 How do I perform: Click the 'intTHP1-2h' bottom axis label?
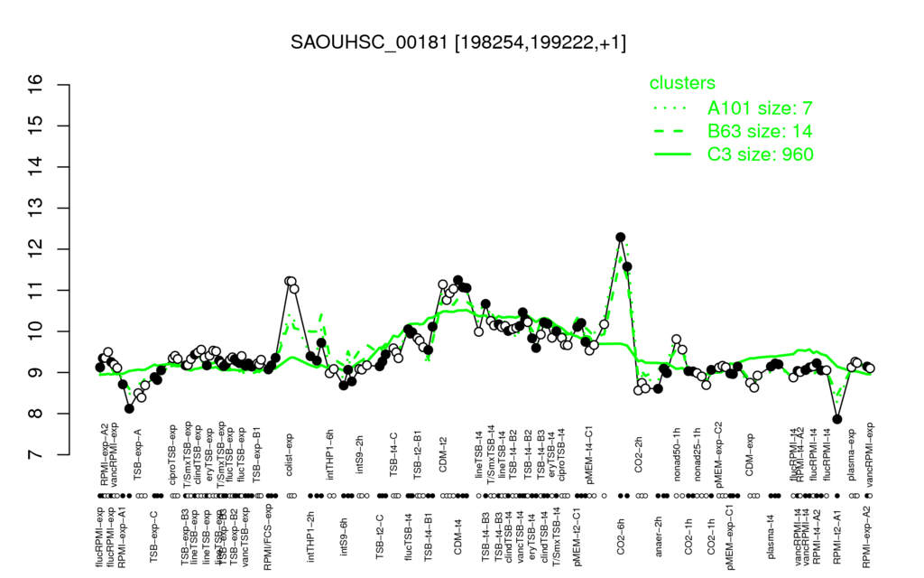coord(311,535)
